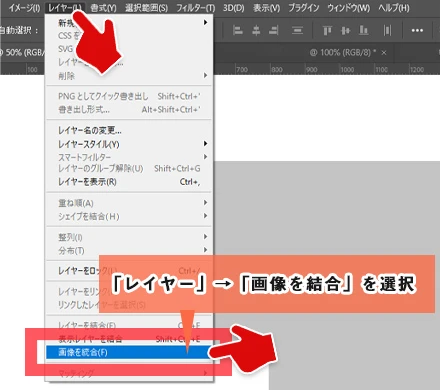Open the ヘルプ(H) menu
The image size is (440, 390).
pyautogui.click(x=394, y=8)
